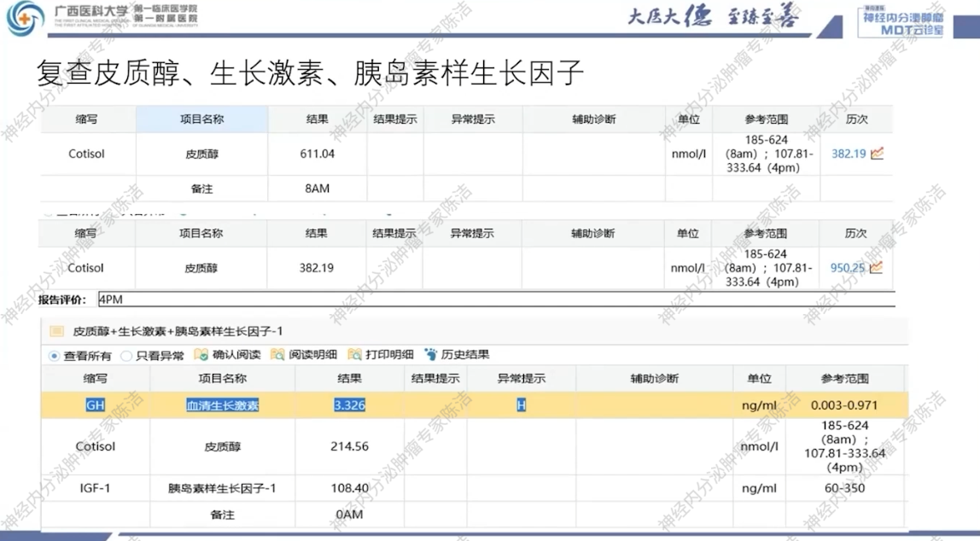Screen dimensions: 980x541
Task: Select the highlighted GH 血清生长激素 row
Action: pyautogui.click(x=474, y=405)
